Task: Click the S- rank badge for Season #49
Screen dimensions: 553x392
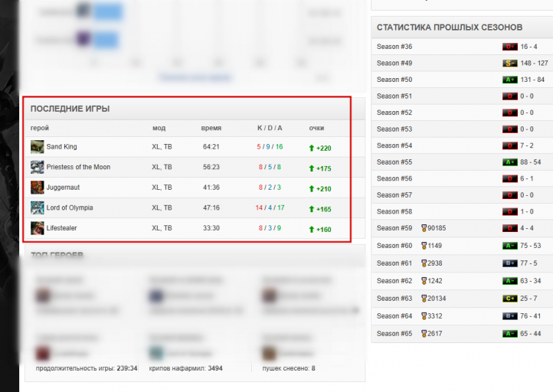Action: tap(509, 63)
